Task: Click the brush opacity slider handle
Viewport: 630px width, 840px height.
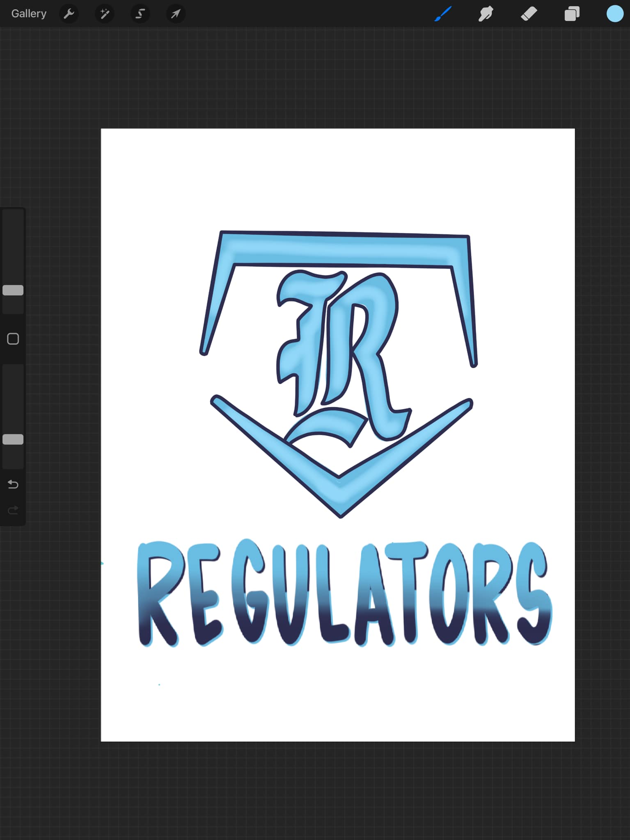Action: click(13, 439)
